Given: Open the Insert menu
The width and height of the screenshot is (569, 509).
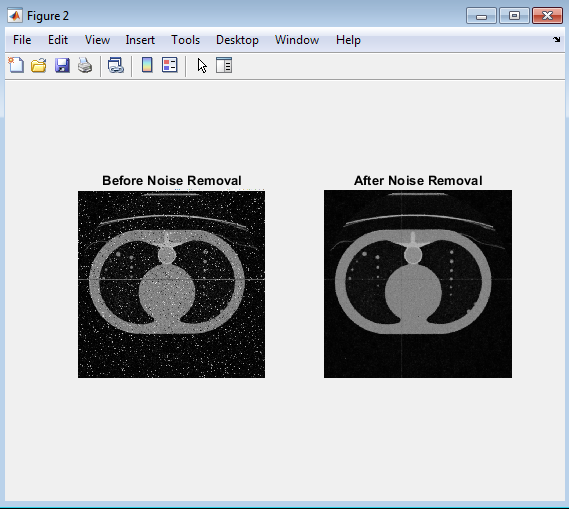Looking at the screenshot, I should [x=140, y=40].
